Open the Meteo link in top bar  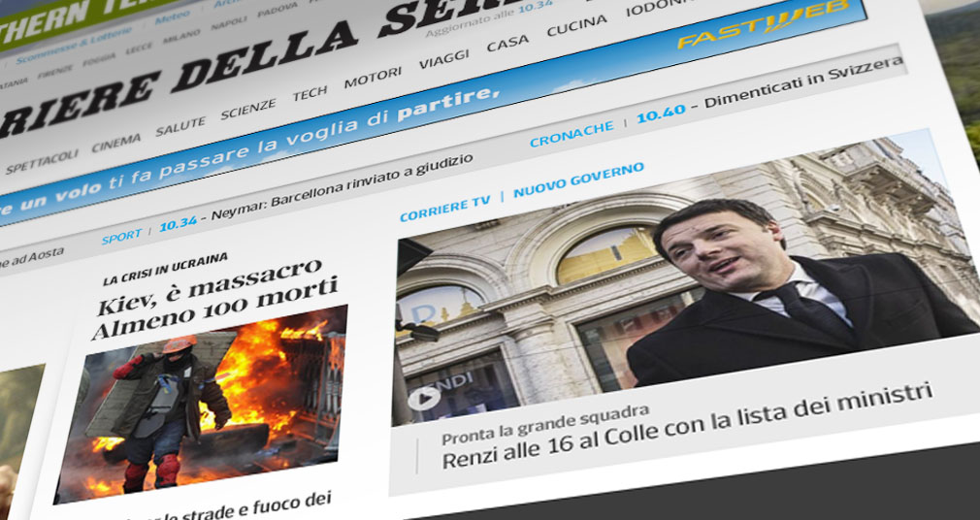click(172, 18)
